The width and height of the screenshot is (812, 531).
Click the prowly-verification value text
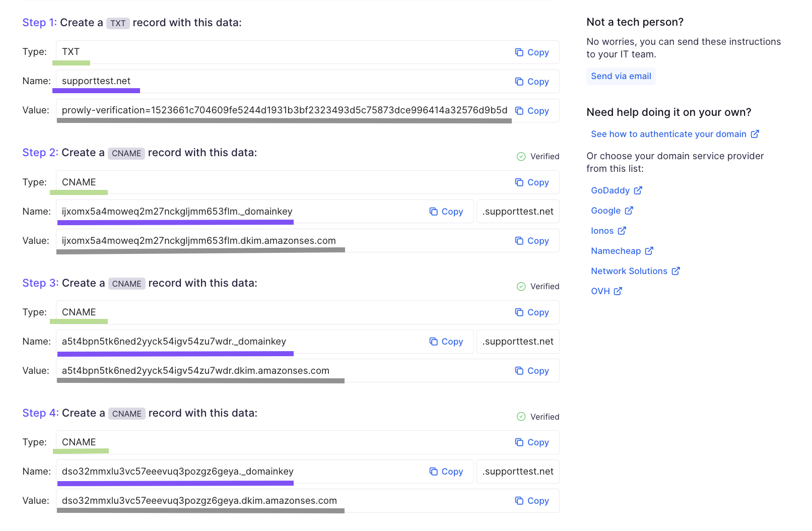click(x=285, y=110)
